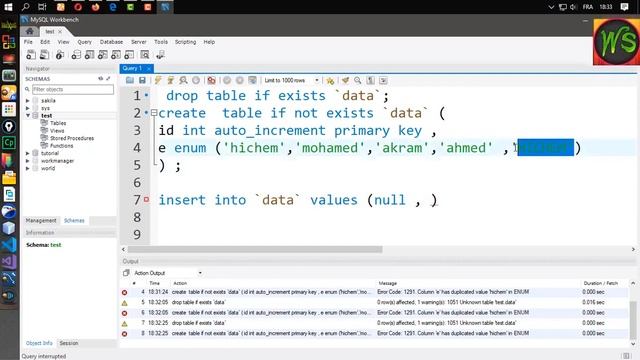Create new stored procedure toolbar icon
This screenshot has height=360, width=640.
point(116,55)
